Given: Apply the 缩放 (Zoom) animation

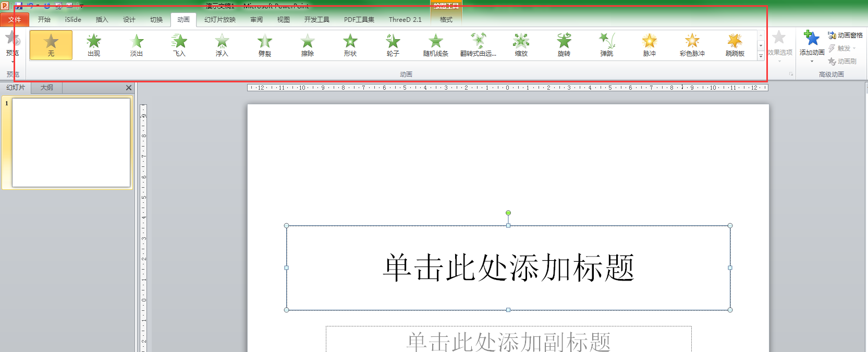Looking at the screenshot, I should 521,45.
